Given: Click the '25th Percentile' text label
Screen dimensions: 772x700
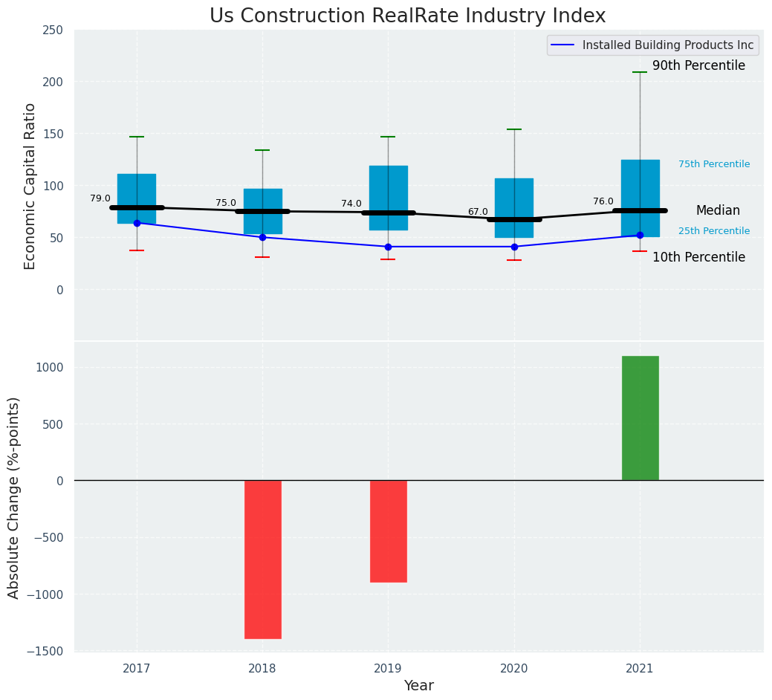Looking at the screenshot, I should tap(713, 231).
